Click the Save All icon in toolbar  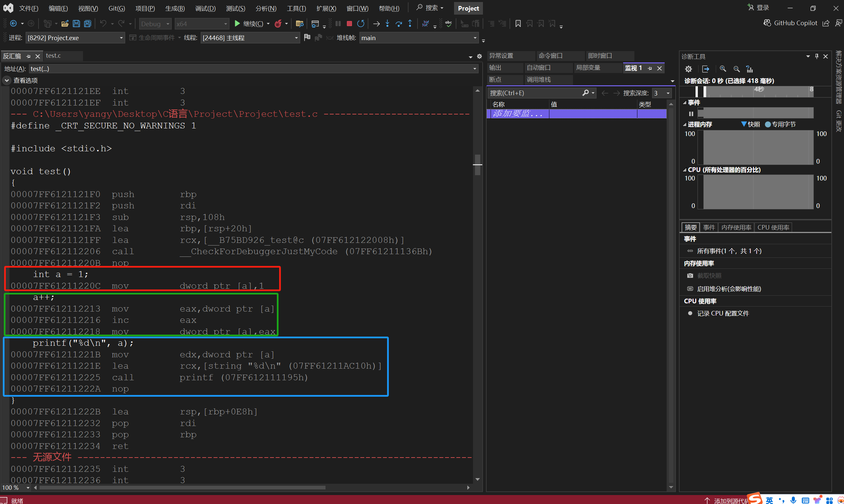[x=88, y=24]
